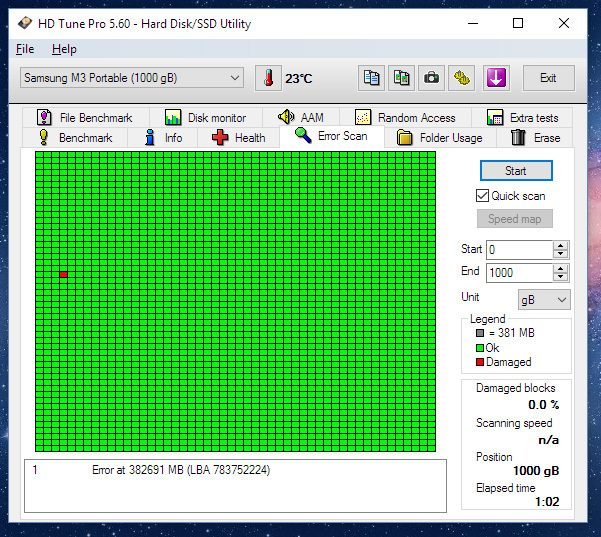The image size is (601, 537).
Task: Click the Position 1000 gB value
Action: tap(536, 471)
